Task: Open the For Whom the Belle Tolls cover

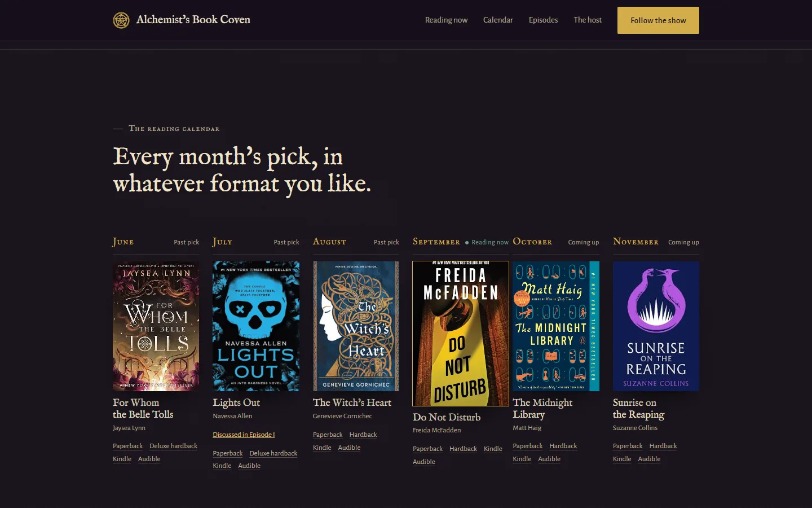Action: [156, 326]
